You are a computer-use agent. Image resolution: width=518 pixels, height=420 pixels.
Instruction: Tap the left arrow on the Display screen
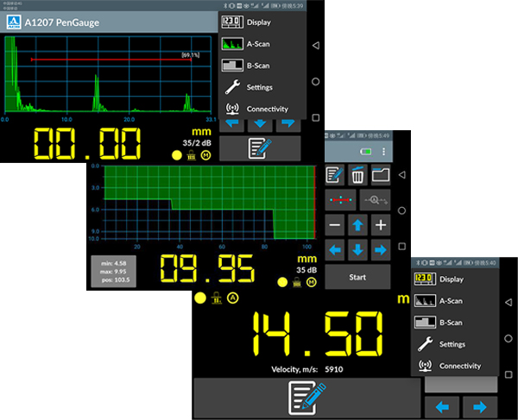pos(442,407)
